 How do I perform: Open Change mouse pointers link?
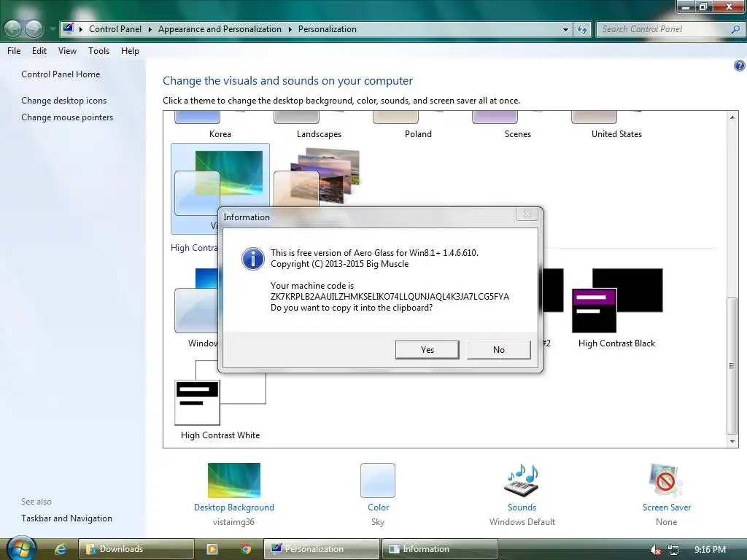coord(67,117)
